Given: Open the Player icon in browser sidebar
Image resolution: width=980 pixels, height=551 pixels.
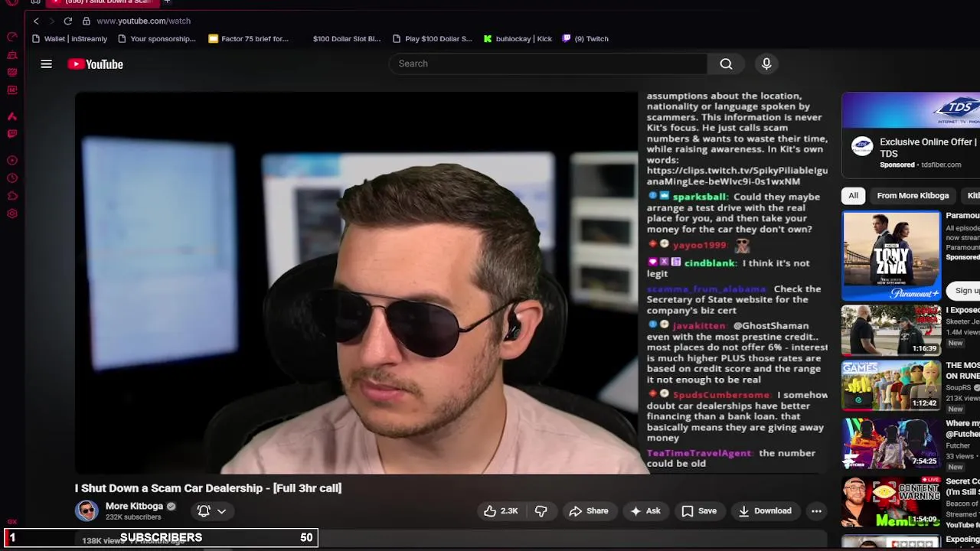Looking at the screenshot, I should pos(12,161).
